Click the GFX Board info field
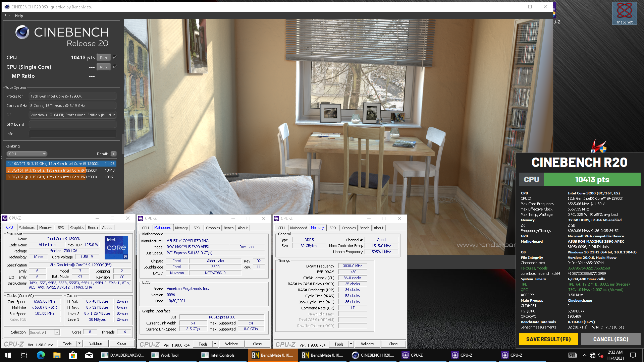Image resolution: width=644 pixels, height=362 pixels. tap(72, 124)
